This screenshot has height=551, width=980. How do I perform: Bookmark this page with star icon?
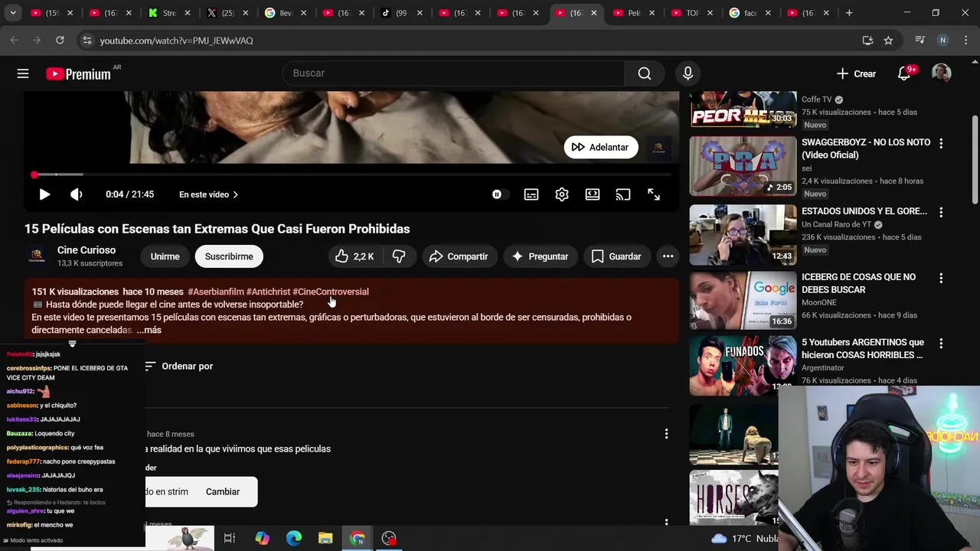[x=888, y=41]
